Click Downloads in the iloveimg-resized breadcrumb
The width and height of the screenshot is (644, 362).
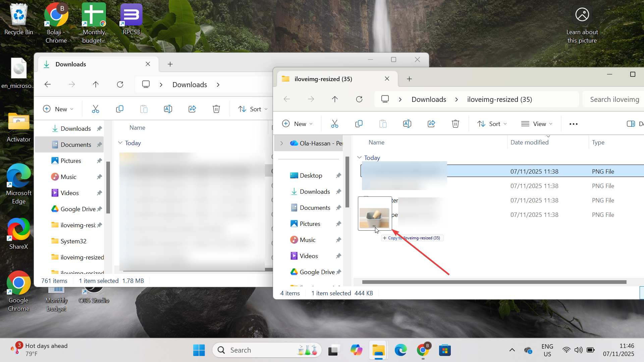429,99
